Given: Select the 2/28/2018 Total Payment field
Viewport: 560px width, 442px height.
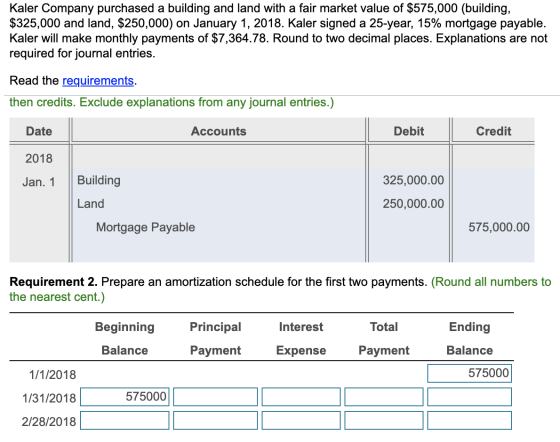Looking at the screenshot, I should tap(384, 421).
